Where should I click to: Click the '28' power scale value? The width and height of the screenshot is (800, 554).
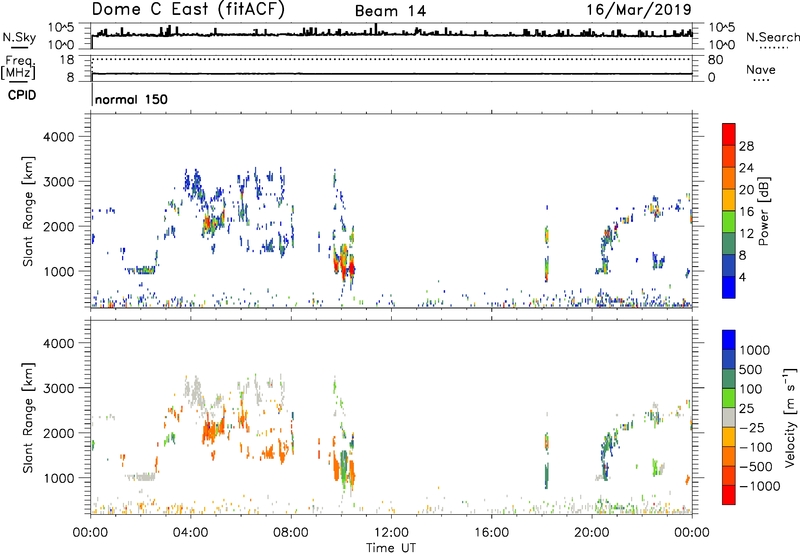click(x=746, y=146)
